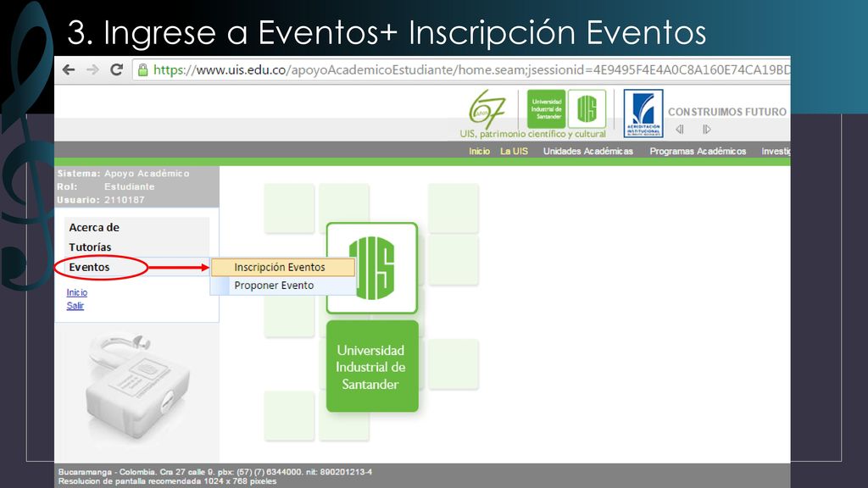
Task: Open Unidades Académicas navigation item
Action: (x=588, y=151)
